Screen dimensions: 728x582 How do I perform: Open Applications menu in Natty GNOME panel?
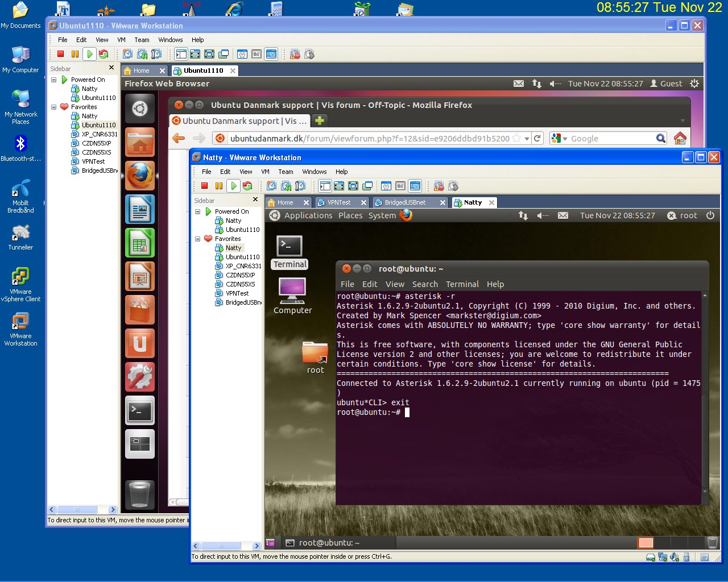pyautogui.click(x=308, y=215)
